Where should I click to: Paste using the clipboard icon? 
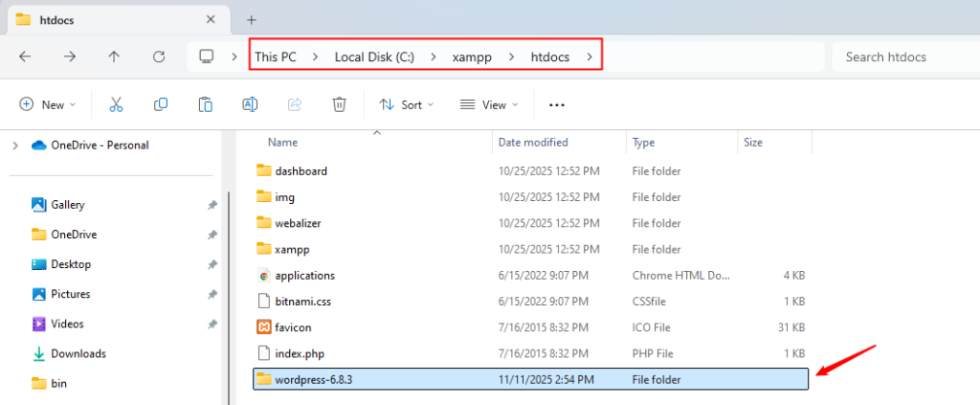tap(206, 104)
